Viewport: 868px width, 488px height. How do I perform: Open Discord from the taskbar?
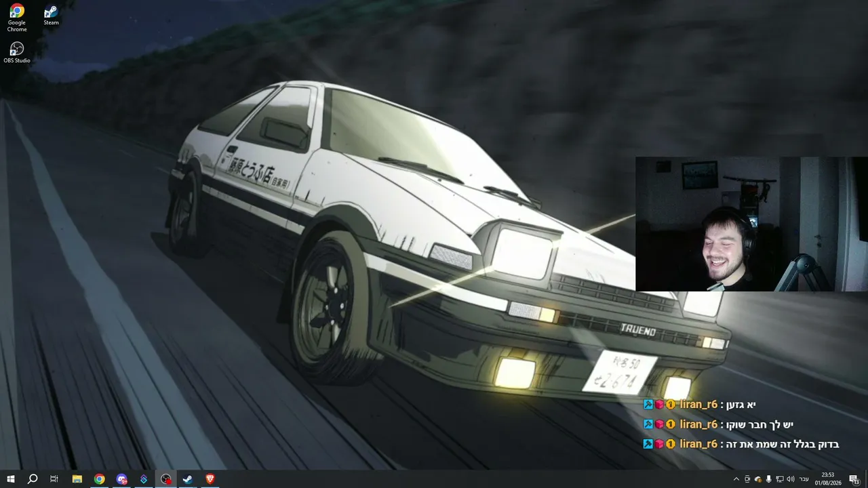click(x=122, y=479)
